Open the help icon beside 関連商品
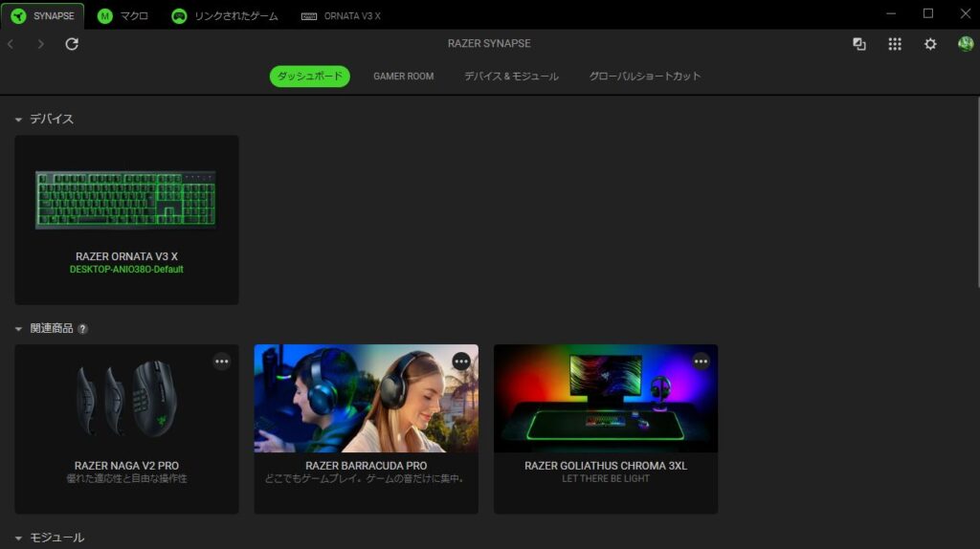 tap(83, 329)
